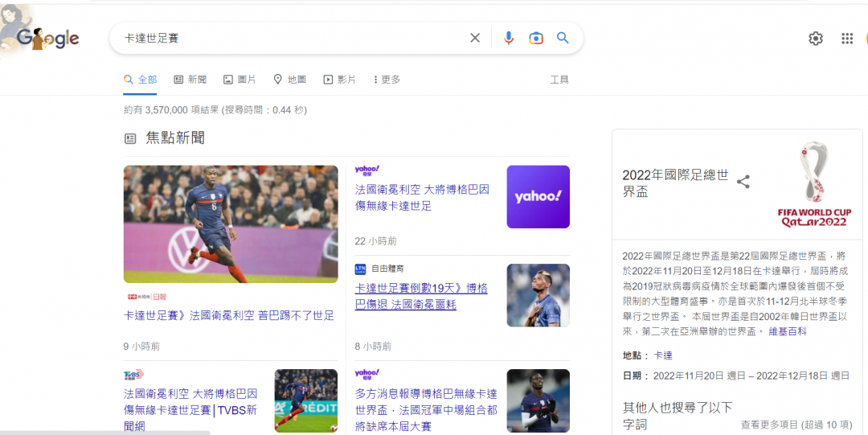868x435 pixels.
Task: Clear the search box with the X icon
Action: 475,38
